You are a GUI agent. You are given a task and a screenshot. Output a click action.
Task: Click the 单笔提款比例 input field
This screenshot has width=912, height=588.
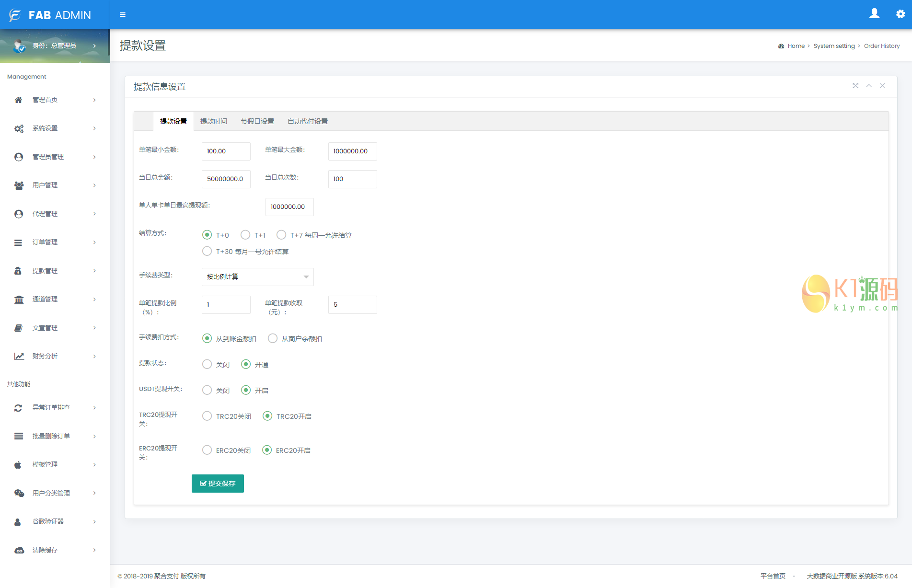pyautogui.click(x=226, y=305)
